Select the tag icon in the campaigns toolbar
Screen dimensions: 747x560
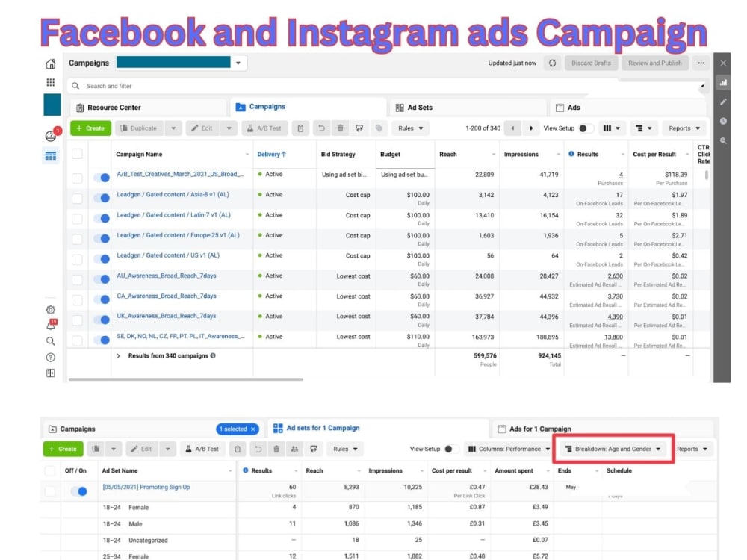(x=379, y=128)
